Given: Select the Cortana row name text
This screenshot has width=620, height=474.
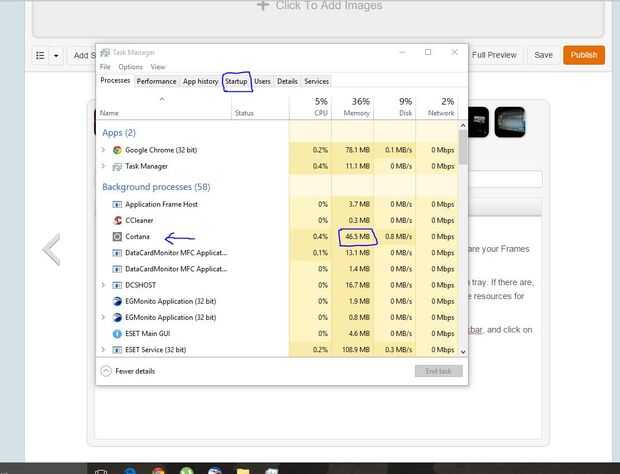Looking at the screenshot, I should pyautogui.click(x=138, y=236).
